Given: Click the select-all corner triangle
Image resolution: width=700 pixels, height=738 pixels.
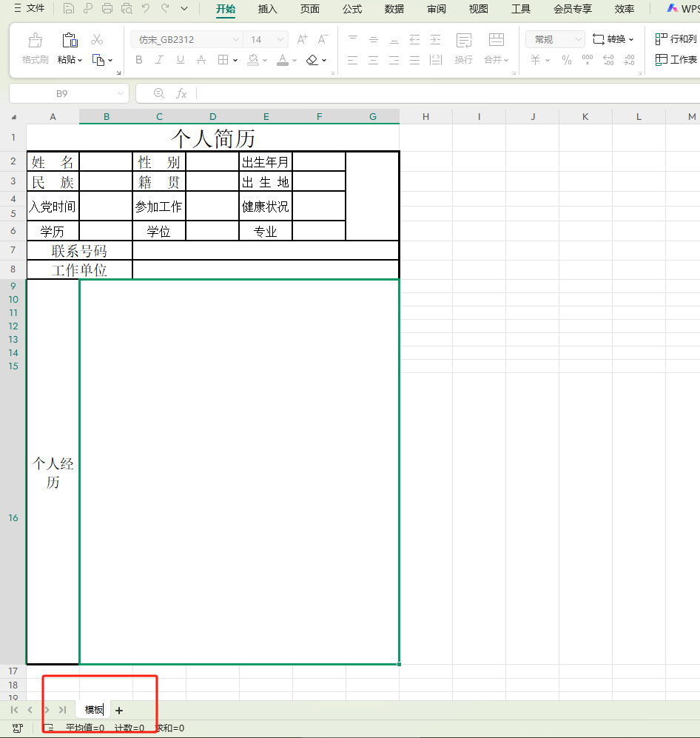Looking at the screenshot, I should (13, 117).
